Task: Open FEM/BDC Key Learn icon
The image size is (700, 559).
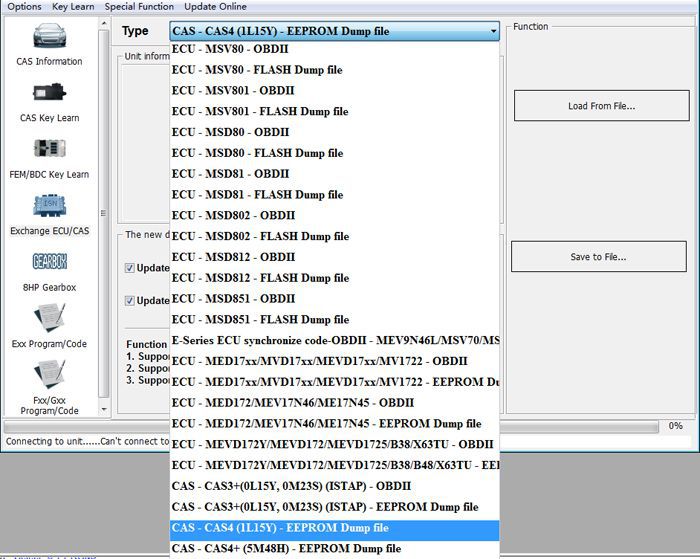Action: (x=49, y=150)
